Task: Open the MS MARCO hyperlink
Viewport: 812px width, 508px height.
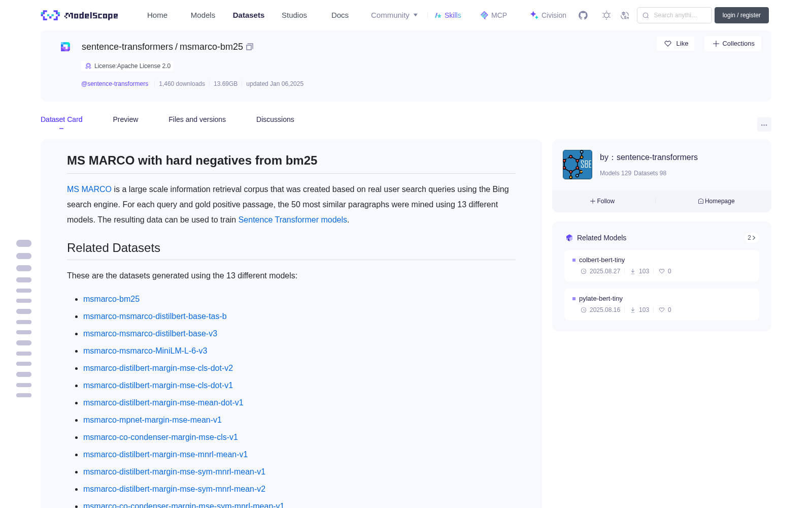Action: (x=89, y=189)
